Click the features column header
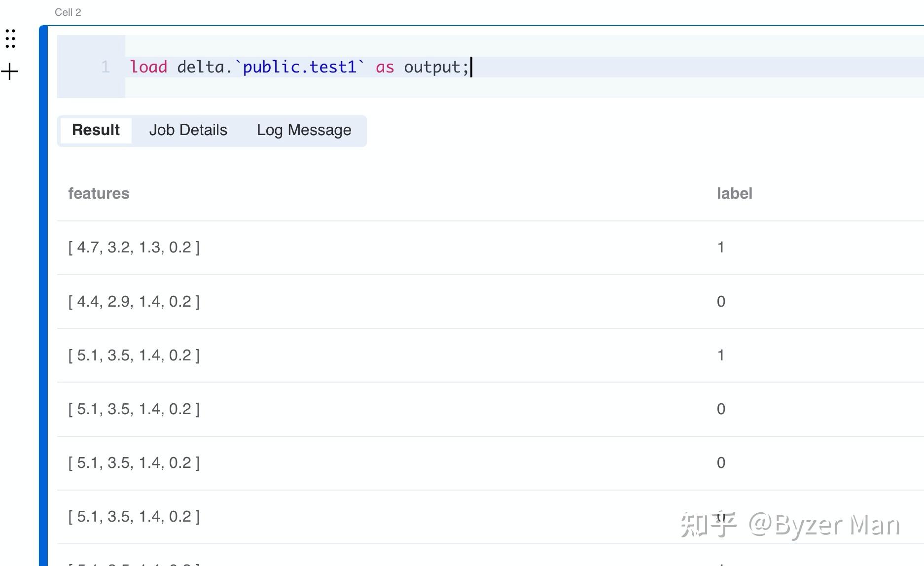Image resolution: width=924 pixels, height=566 pixels. pos(99,194)
